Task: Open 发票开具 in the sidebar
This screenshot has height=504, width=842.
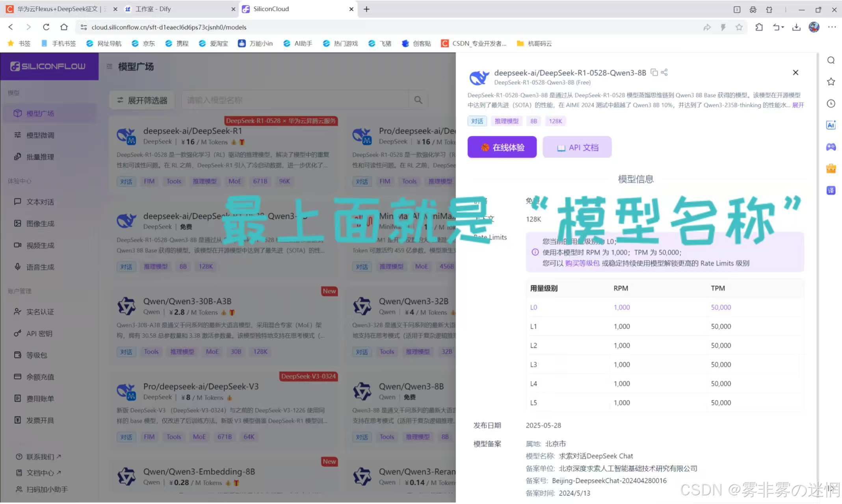Action: tap(49, 420)
